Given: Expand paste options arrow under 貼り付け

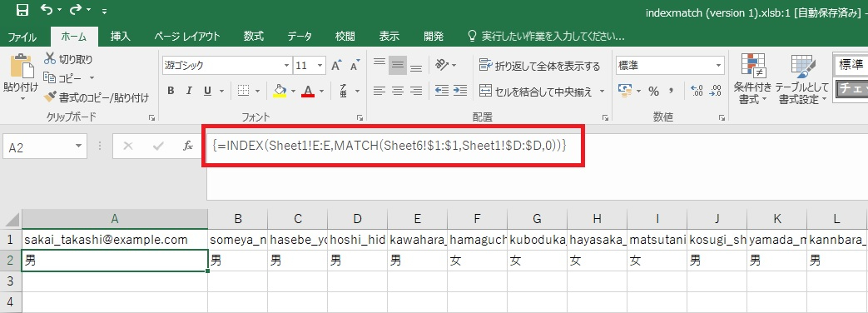Looking at the screenshot, I should (x=22, y=98).
